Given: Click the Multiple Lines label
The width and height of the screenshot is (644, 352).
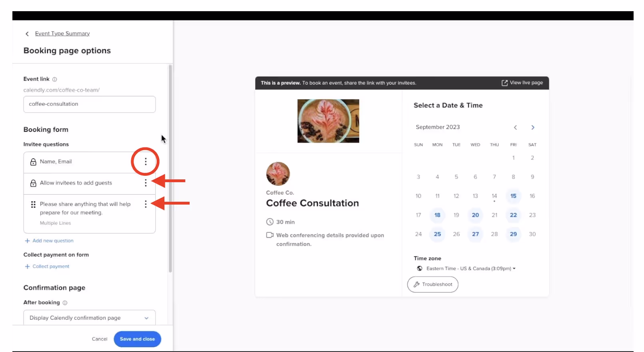Looking at the screenshot, I should click(x=55, y=223).
